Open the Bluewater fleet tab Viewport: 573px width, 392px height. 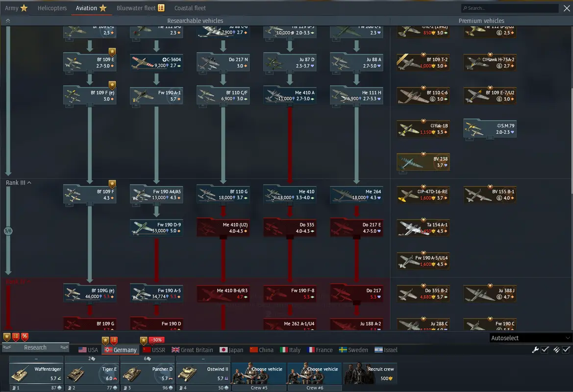(x=140, y=8)
